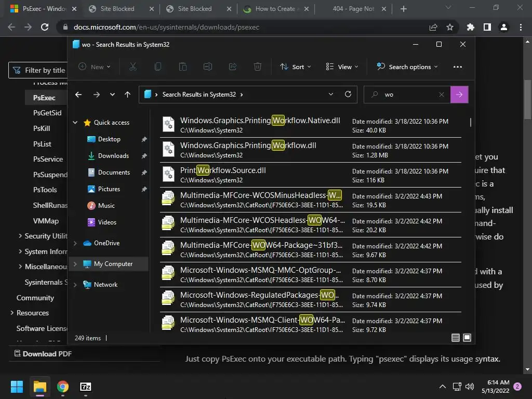Open PsGetSid link in docs sidebar
This screenshot has width=532, height=399.
pos(47,113)
